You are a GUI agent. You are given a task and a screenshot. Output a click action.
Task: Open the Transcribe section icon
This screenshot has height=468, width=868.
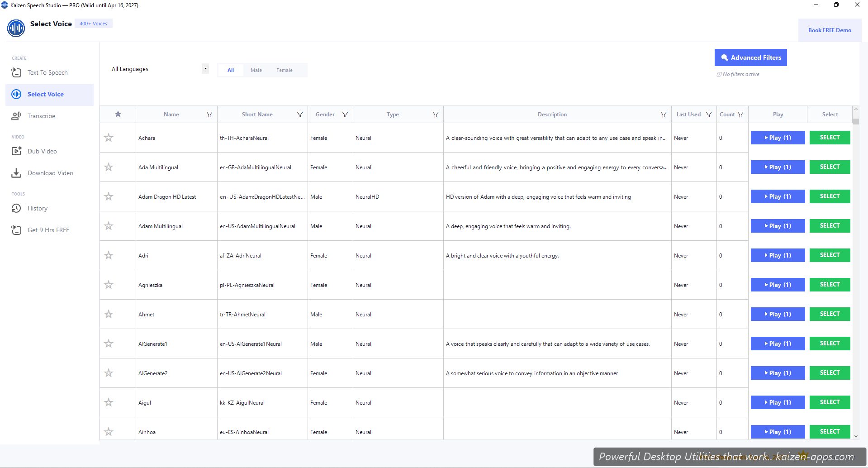pyautogui.click(x=16, y=116)
